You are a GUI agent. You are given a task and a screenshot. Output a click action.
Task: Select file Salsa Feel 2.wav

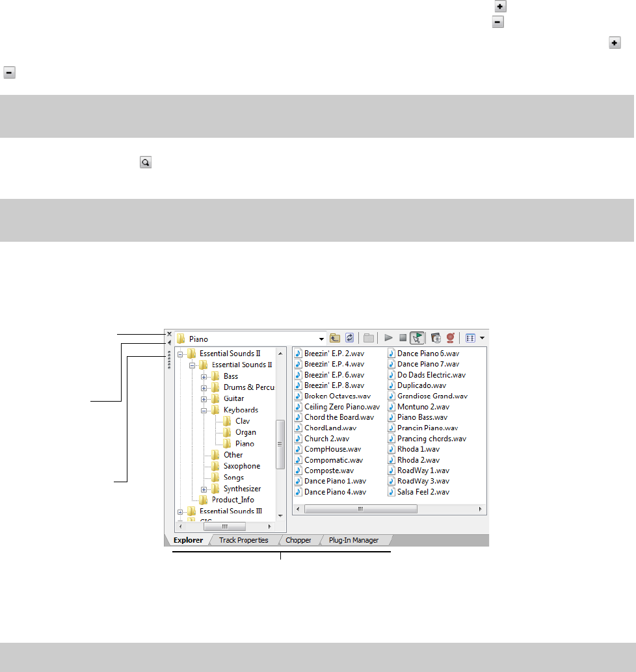pyautogui.click(x=419, y=491)
